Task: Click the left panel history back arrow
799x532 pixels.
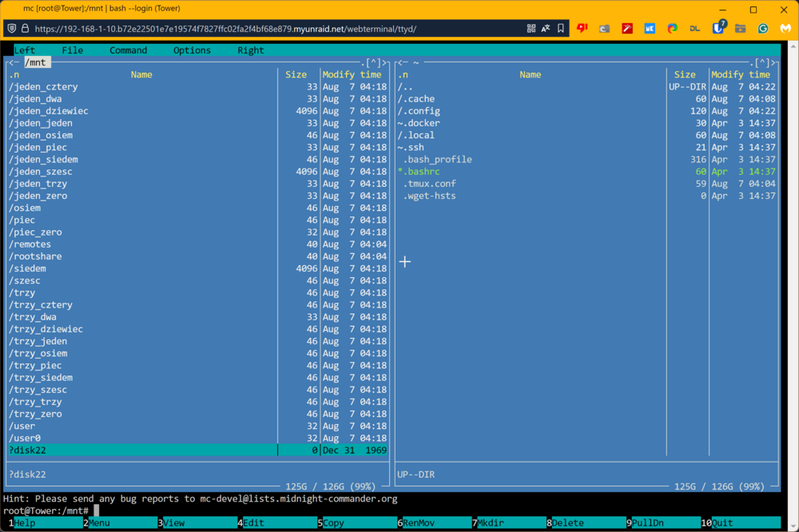Action: coord(14,62)
